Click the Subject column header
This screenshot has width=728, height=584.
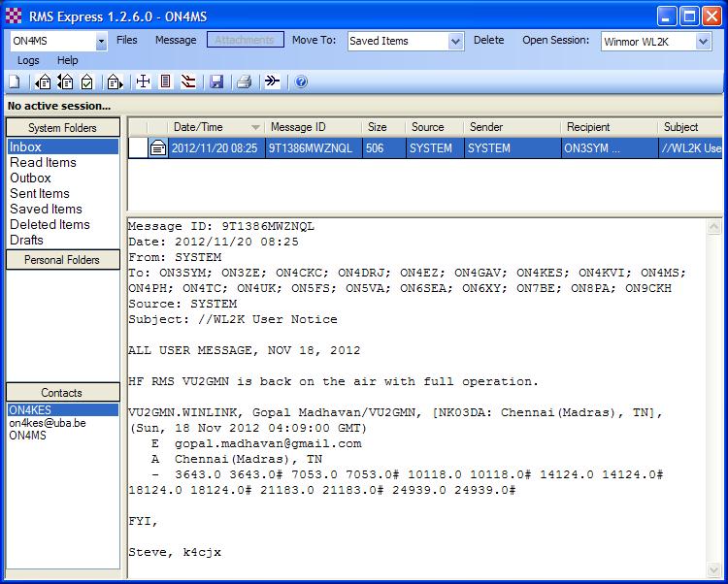coord(690,127)
